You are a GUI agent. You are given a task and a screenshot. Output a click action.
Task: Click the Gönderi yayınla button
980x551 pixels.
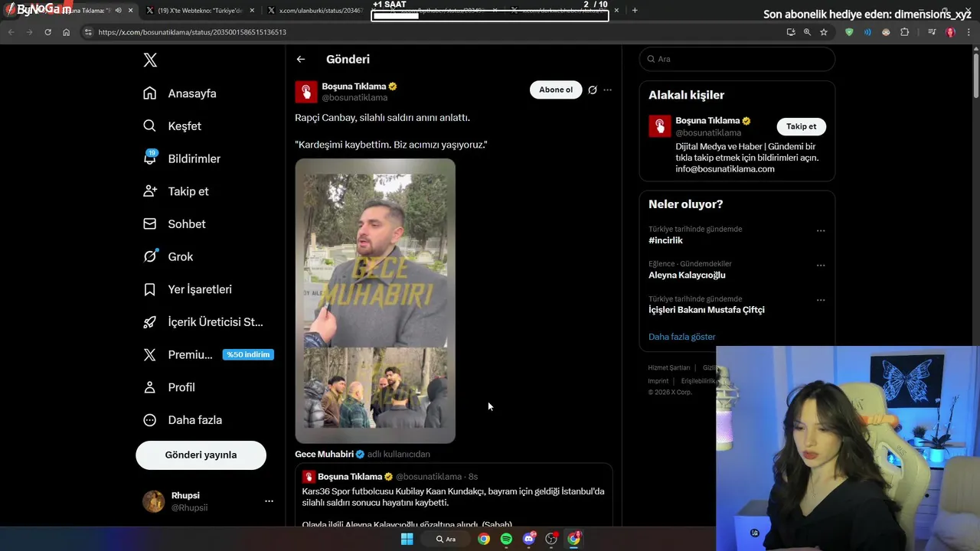(201, 455)
